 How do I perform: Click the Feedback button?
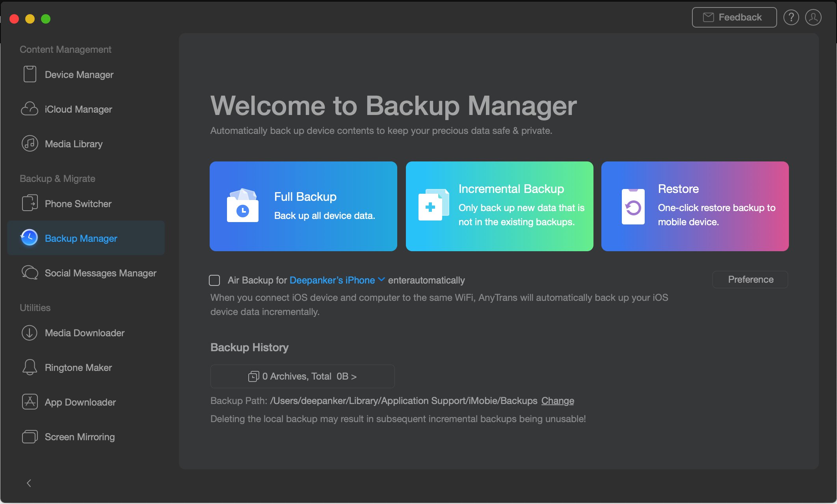pos(734,17)
